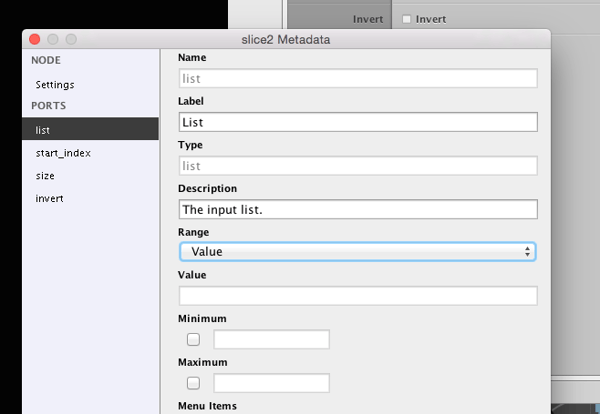Click the Name input field
The height and width of the screenshot is (414, 600).
coord(358,78)
